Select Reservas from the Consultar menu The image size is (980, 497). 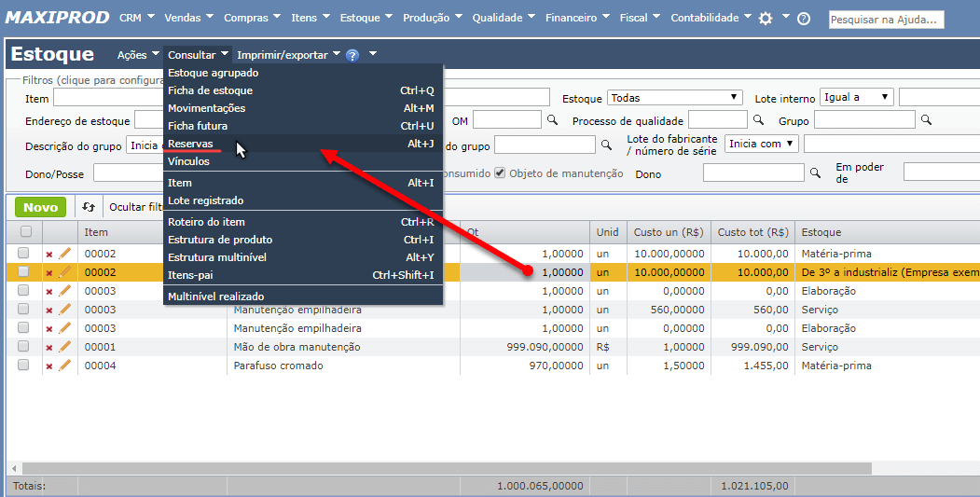tap(190, 144)
